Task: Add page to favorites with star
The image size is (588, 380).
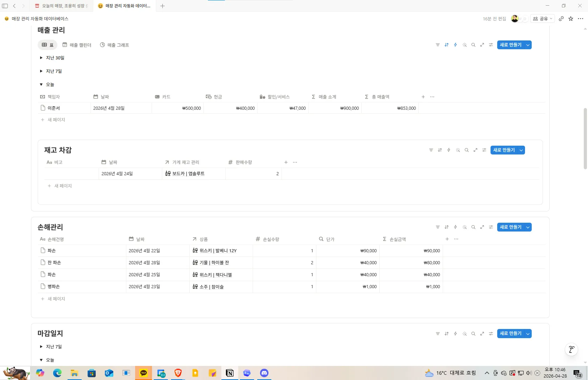Action: pos(571,19)
